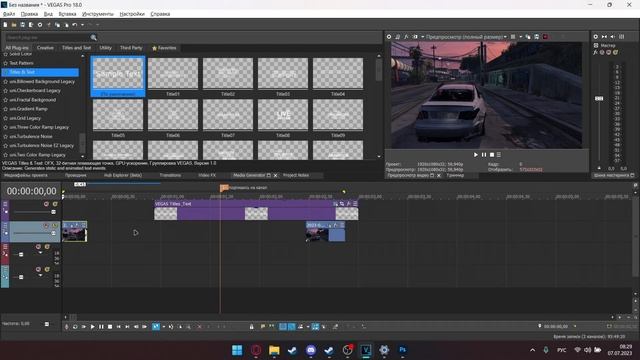Image resolution: width=640 pixels, height=360 pixels.
Task: Switch to the Third Party tab
Action: (x=131, y=48)
